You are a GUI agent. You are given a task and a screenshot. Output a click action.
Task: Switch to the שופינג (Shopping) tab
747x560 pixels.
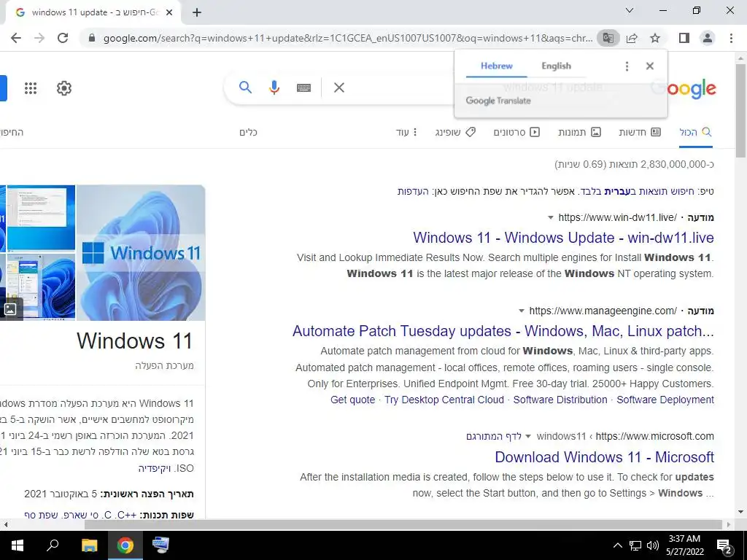coord(455,132)
